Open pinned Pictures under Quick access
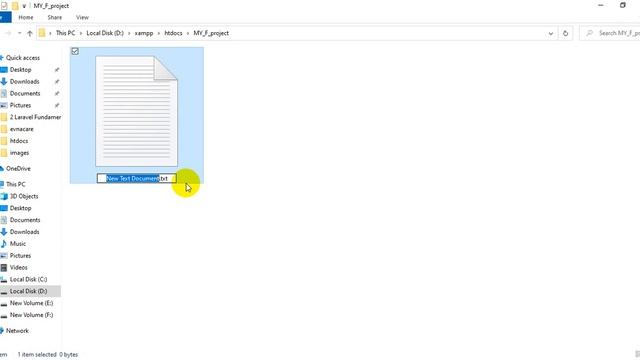This screenshot has height=360, width=640. pos(20,105)
